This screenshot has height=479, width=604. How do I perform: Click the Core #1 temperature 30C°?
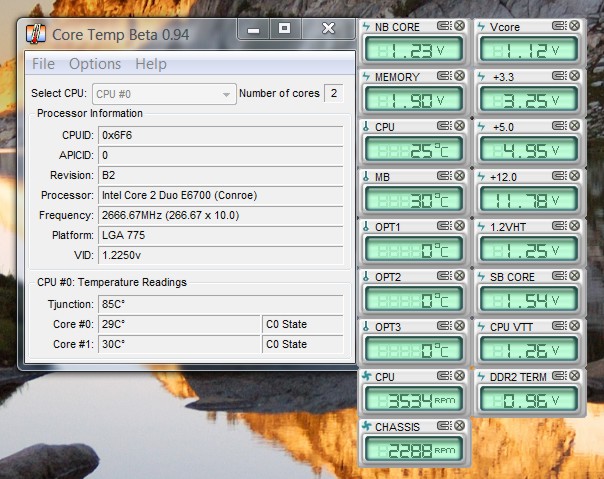click(x=180, y=344)
